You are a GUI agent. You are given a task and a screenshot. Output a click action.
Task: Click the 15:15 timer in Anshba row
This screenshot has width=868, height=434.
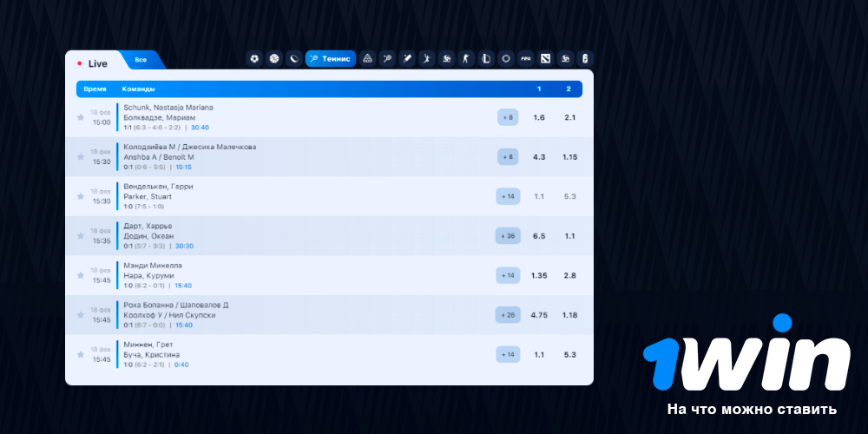coord(184,167)
